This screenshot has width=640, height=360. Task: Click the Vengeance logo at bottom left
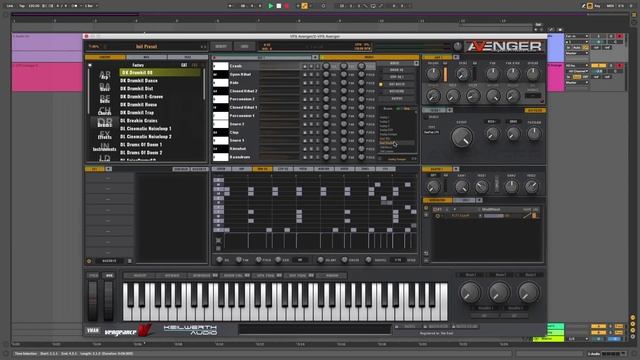click(128, 331)
